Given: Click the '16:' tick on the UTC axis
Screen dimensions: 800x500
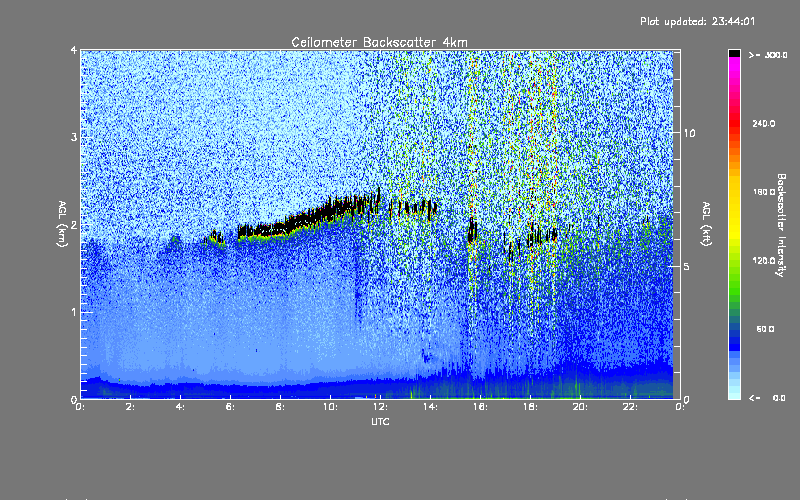Looking at the screenshot, I should 480,407.
